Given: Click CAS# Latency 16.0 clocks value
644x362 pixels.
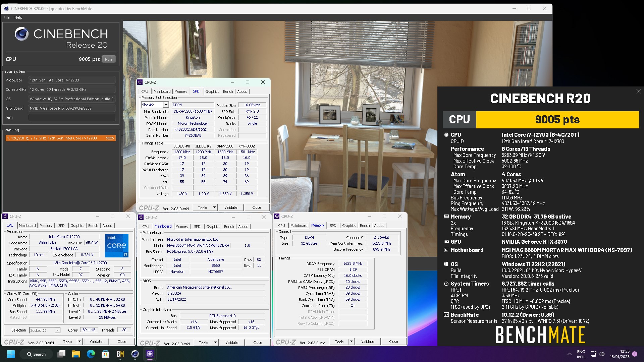Looking at the screenshot, I should pyautogui.click(x=353, y=276).
